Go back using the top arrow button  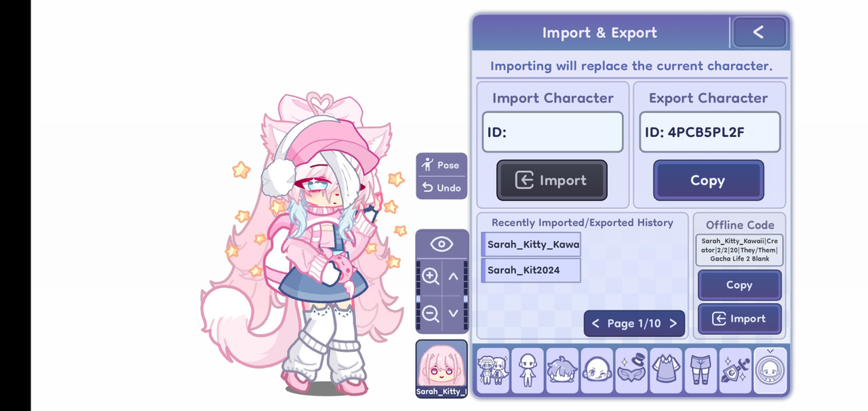(x=759, y=32)
